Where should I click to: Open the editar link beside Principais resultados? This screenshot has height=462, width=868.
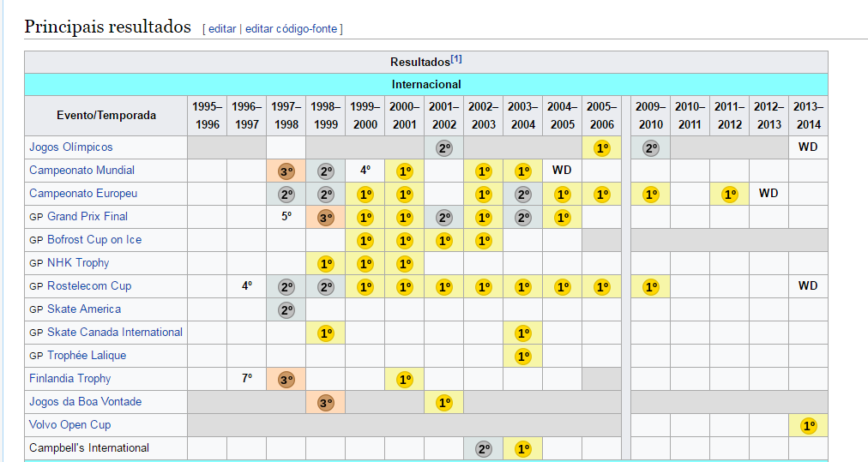(222, 28)
